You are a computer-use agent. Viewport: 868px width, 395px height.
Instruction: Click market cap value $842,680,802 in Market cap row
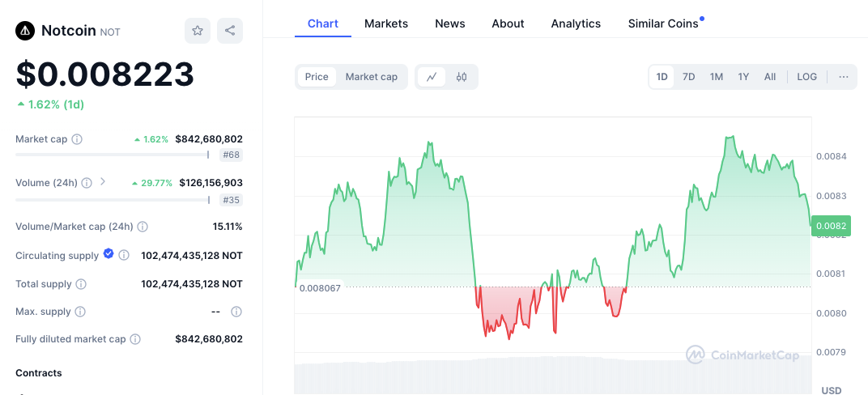[209, 139]
